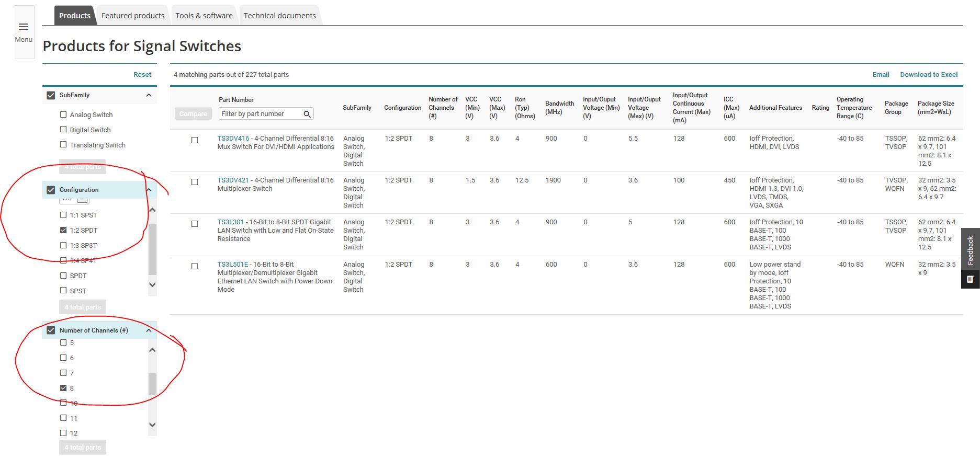
Task: Open the TS3DV421 part link
Action: (x=233, y=180)
